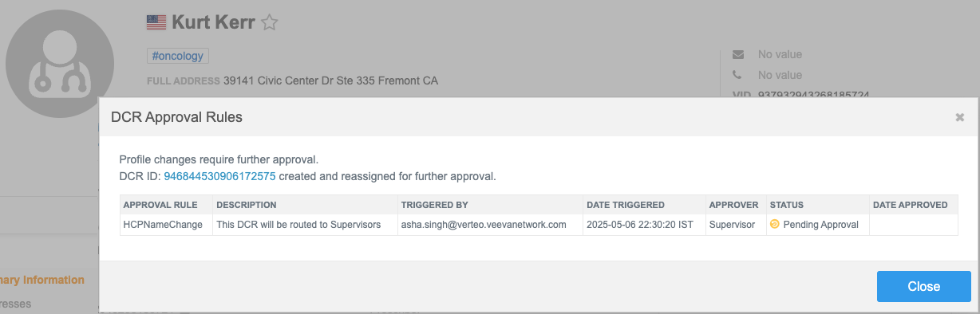Click the email envelope icon
Image resolution: width=980 pixels, height=314 pixels.
tap(738, 55)
